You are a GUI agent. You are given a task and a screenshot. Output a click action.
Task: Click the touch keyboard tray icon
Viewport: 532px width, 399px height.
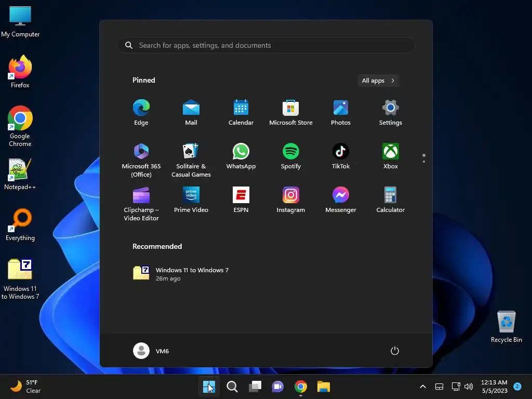(x=439, y=387)
